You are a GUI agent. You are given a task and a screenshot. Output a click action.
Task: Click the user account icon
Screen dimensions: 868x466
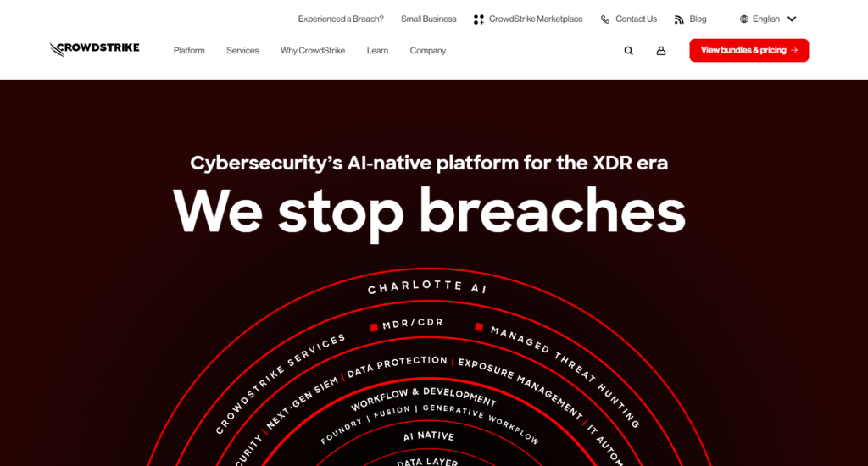tap(661, 51)
